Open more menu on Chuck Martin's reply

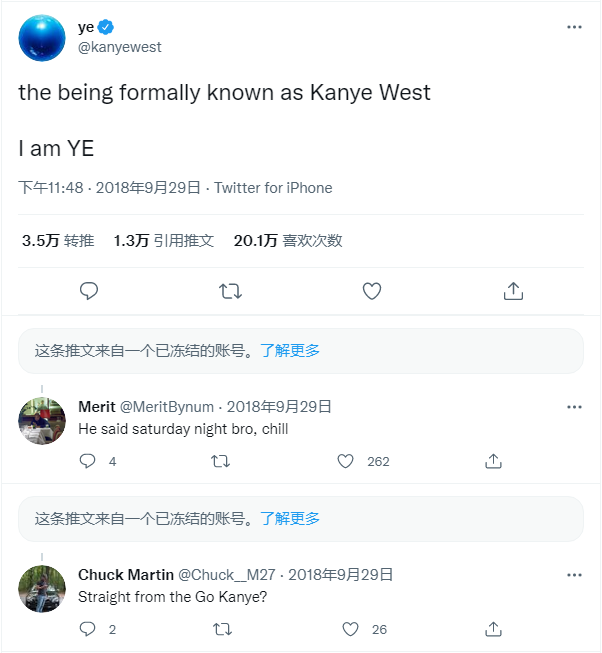click(x=574, y=575)
